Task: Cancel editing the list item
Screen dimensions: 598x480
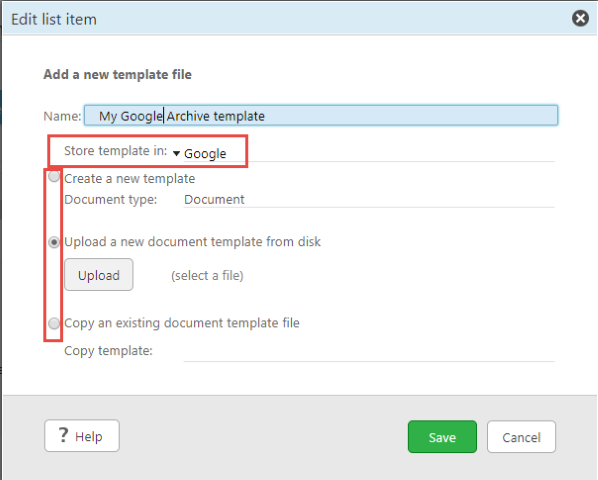Action: tap(521, 437)
